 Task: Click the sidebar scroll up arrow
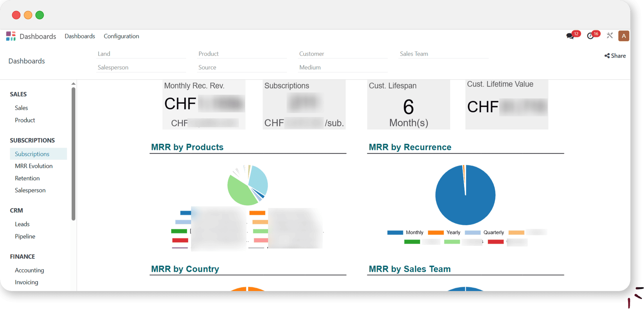[74, 84]
